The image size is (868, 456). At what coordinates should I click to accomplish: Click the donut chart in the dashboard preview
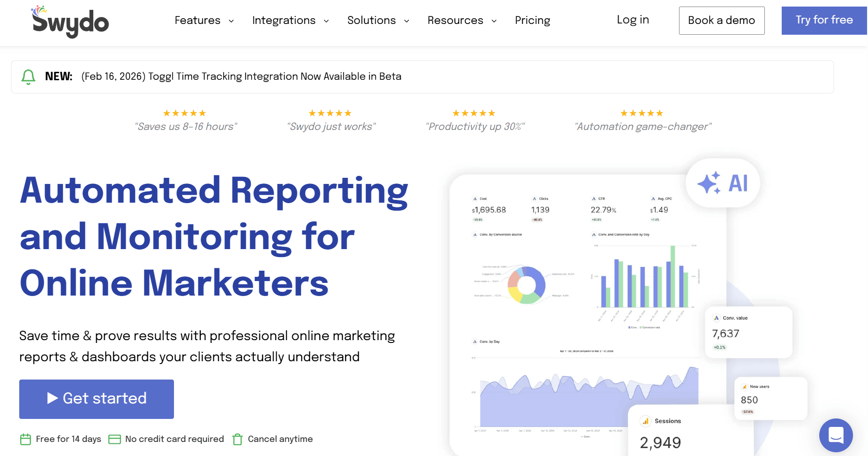coord(526,285)
